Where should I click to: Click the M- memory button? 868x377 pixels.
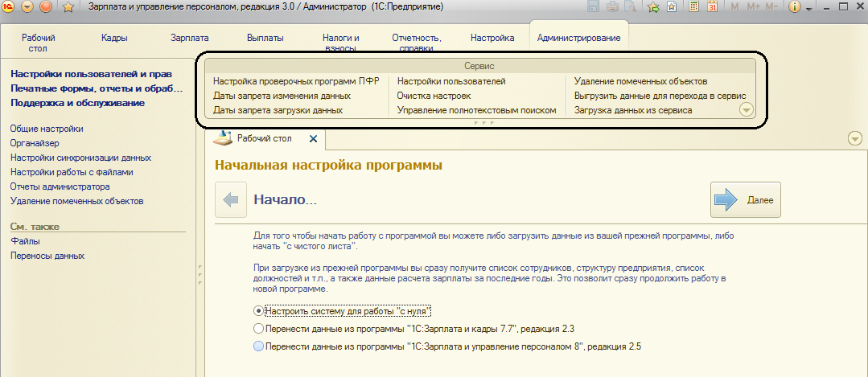[x=771, y=7]
